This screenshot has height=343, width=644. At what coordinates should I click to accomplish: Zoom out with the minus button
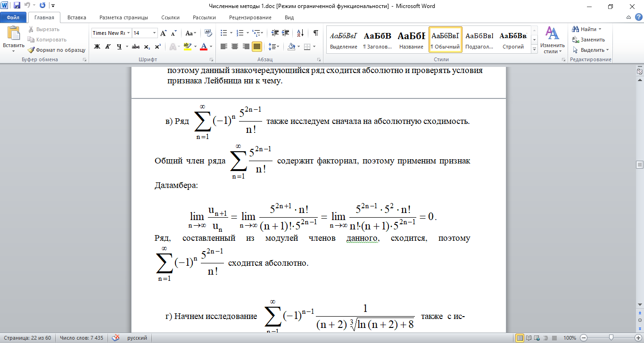pyautogui.click(x=584, y=338)
